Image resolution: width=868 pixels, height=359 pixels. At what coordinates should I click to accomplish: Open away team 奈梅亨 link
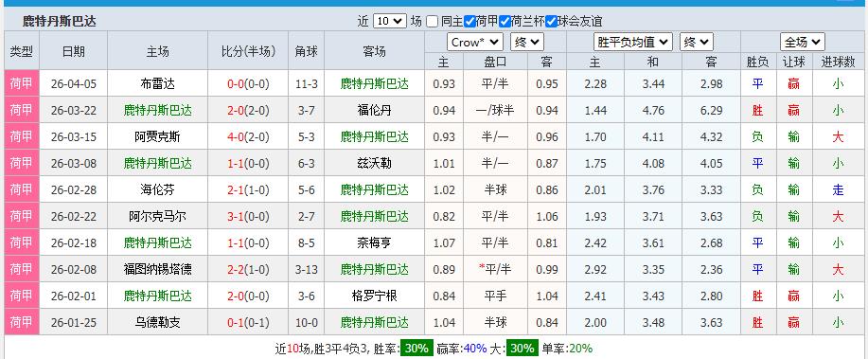[x=374, y=242]
